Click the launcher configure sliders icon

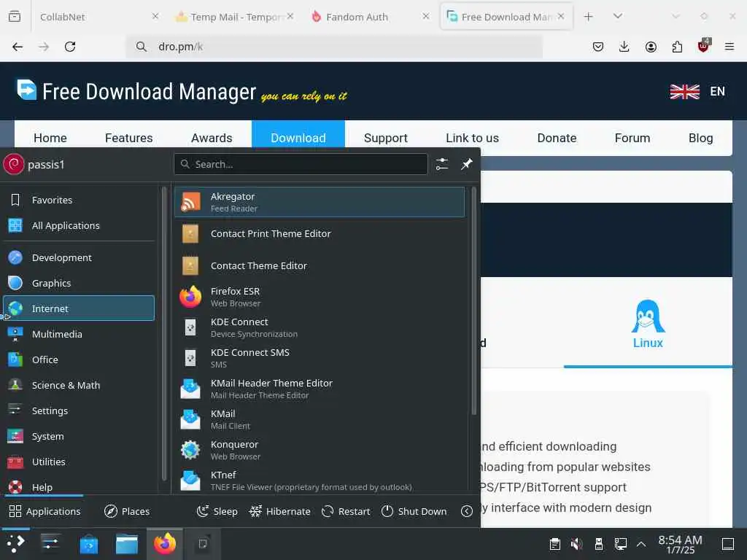click(x=441, y=164)
